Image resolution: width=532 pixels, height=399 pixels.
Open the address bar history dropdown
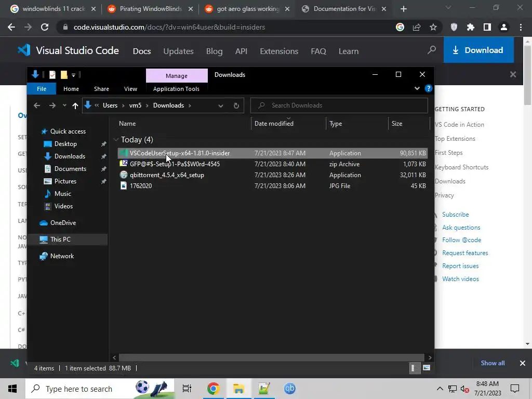click(220, 105)
